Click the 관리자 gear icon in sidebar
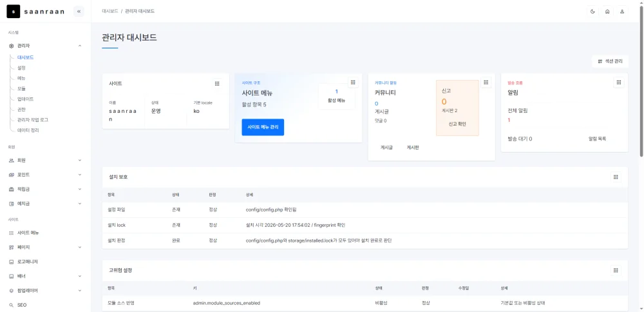This screenshot has width=644, height=312. (x=12, y=46)
